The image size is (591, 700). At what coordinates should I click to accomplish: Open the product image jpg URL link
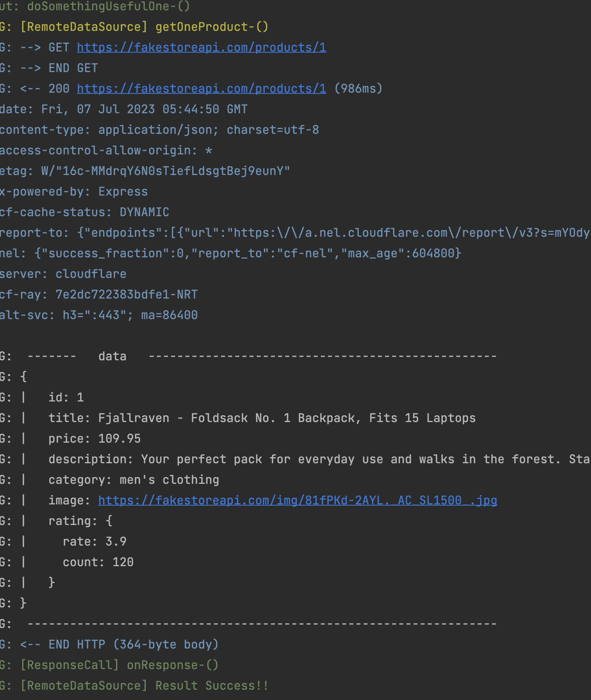pyautogui.click(x=297, y=500)
